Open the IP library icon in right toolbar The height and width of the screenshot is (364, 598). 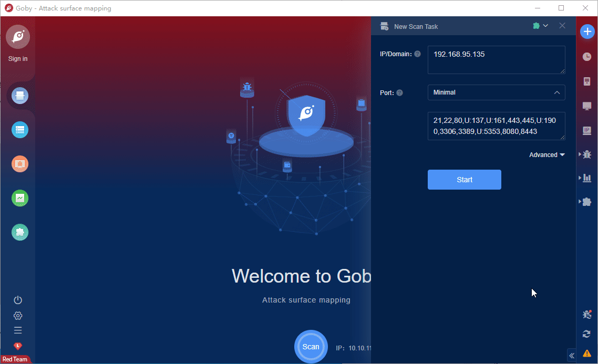click(x=587, y=131)
